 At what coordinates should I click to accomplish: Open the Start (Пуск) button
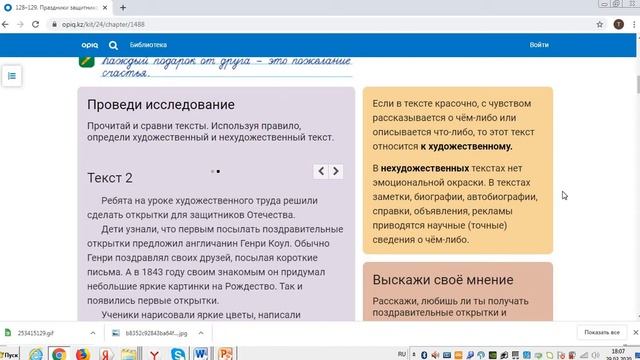(x=10, y=355)
